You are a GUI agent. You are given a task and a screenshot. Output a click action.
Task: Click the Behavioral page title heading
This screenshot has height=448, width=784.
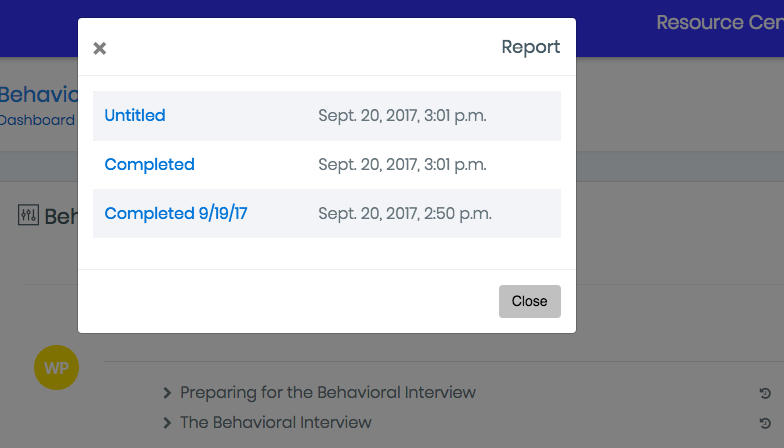click(x=39, y=94)
